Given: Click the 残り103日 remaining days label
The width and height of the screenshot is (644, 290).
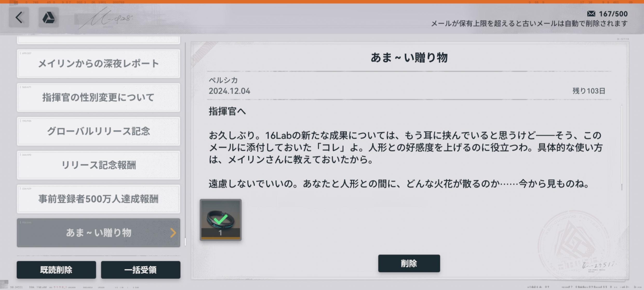Looking at the screenshot, I should [x=589, y=91].
